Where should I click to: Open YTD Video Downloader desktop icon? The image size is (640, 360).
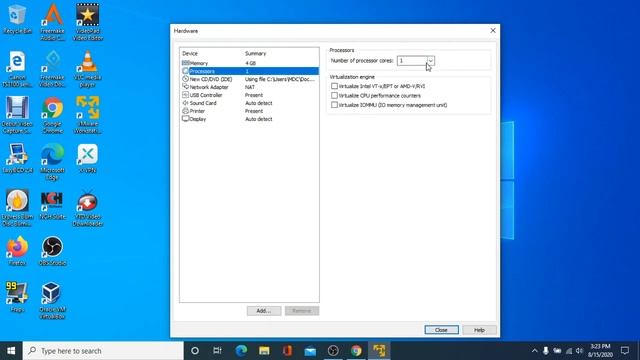coord(88,209)
